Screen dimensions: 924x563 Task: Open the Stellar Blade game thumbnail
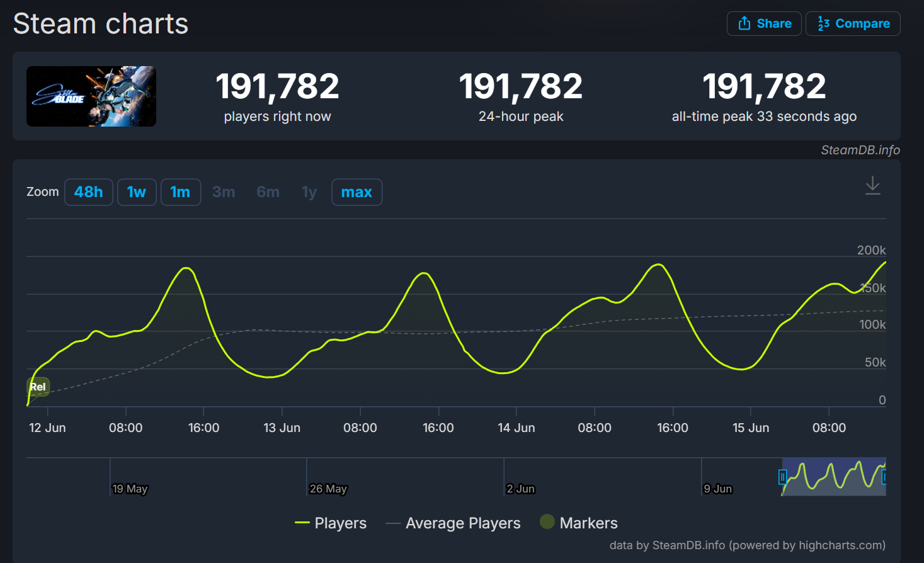point(91,96)
